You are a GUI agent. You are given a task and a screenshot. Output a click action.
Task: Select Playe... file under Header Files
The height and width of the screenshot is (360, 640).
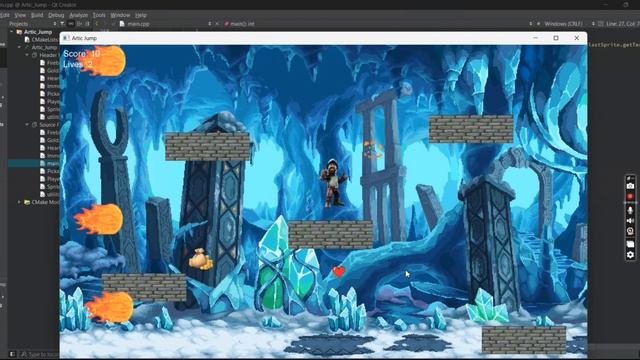tap(49, 102)
